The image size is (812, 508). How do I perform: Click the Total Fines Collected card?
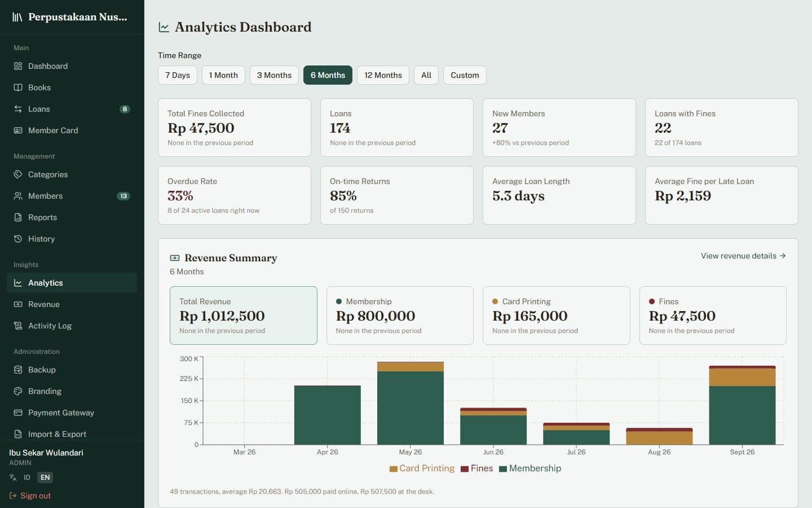pos(235,128)
